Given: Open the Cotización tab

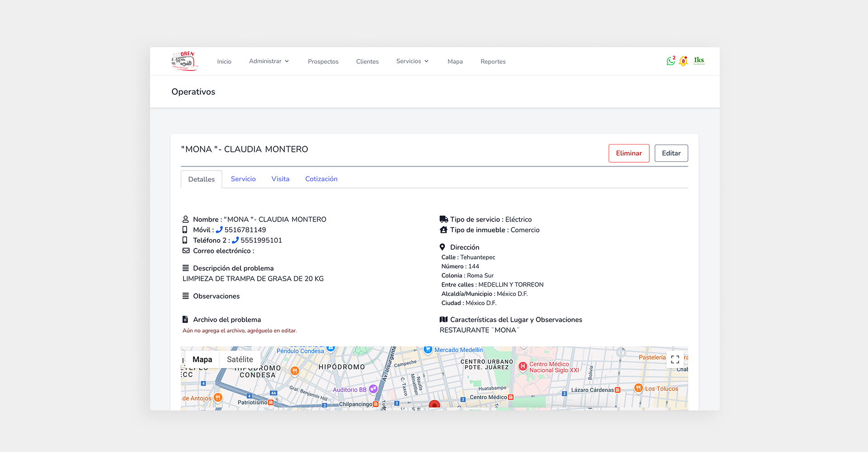Looking at the screenshot, I should point(321,179).
